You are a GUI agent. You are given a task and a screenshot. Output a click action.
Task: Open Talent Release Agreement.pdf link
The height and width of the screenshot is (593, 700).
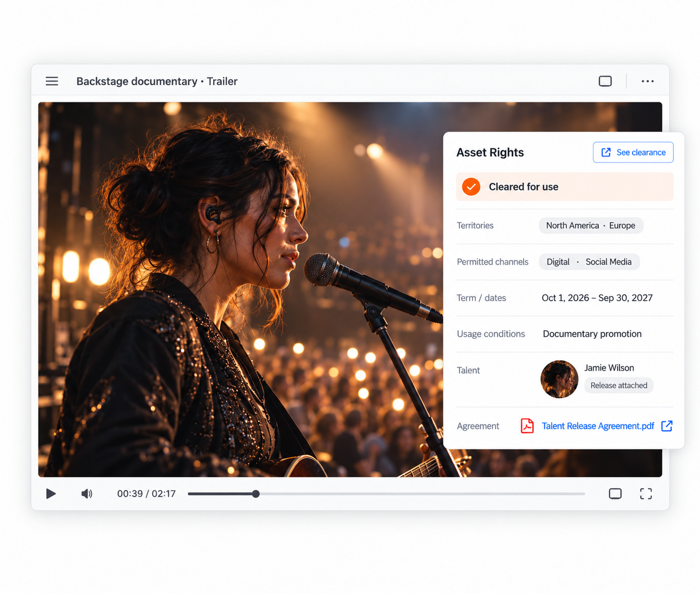[598, 426]
